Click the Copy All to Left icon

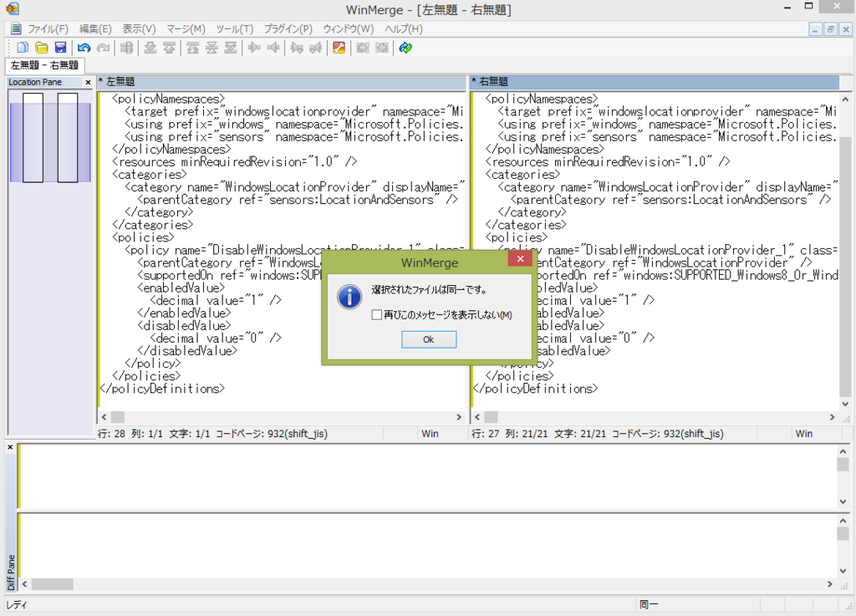tap(381, 48)
